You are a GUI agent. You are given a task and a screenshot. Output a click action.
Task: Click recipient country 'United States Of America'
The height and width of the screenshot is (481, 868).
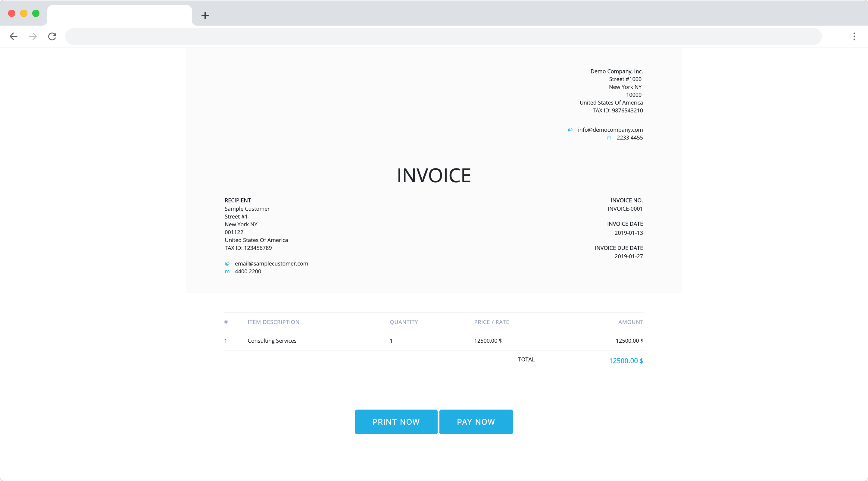point(256,240)
